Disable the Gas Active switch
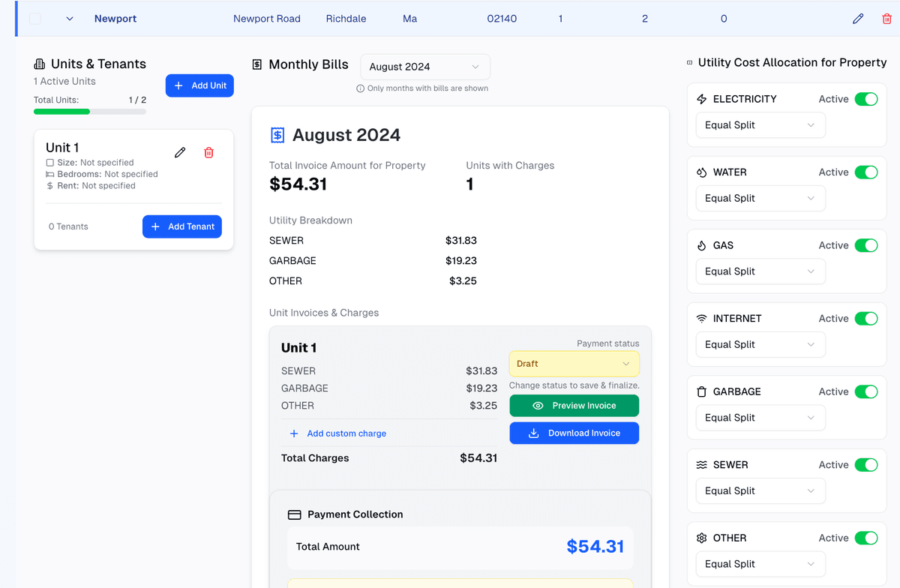This screenshot has height=588, width=900. point(866,245)
